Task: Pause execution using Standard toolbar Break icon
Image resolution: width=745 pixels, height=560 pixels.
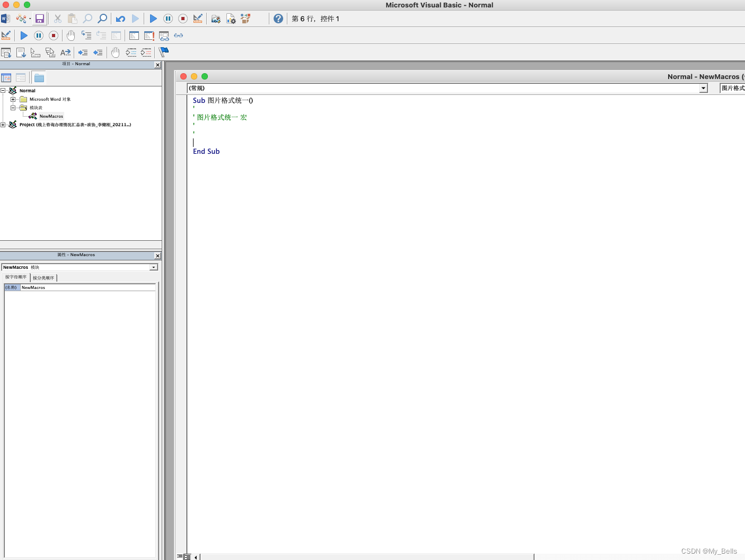Action: [168, 19]
